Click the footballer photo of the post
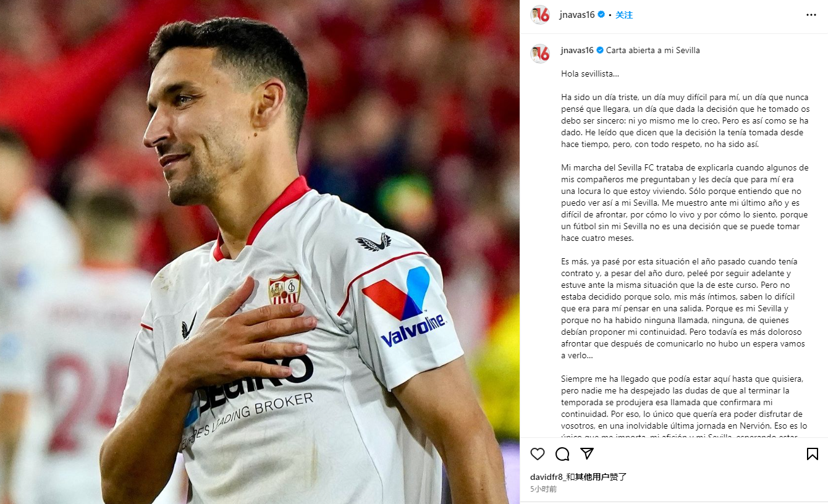 pos(260,252)
